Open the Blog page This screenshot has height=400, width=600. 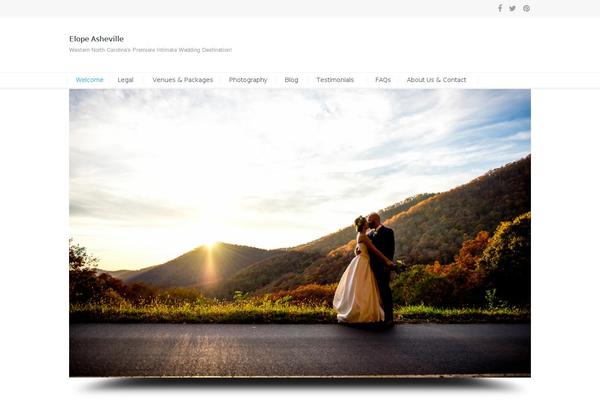click(x=291, y=80)
